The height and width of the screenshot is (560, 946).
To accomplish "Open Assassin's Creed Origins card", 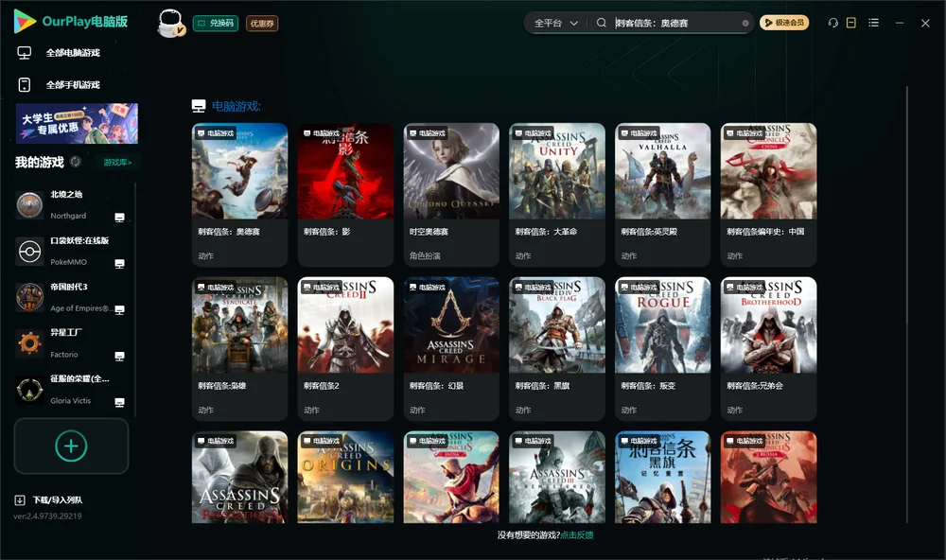I will point(345,477).
